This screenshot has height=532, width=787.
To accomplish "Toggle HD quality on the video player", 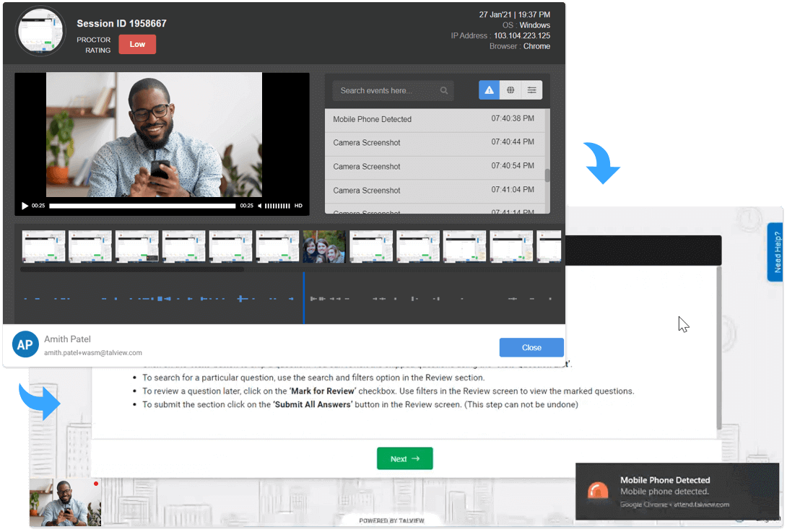I will coord(298,206).
